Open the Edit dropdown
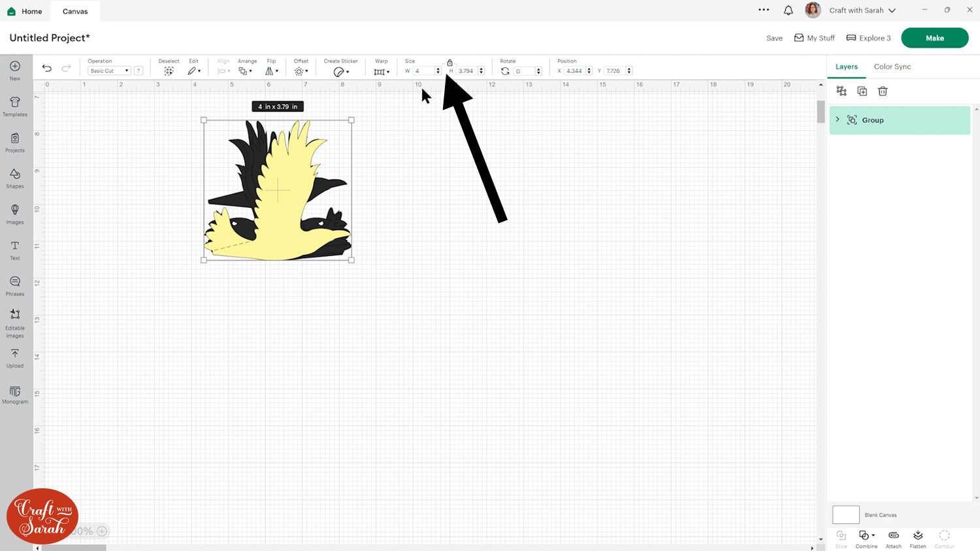Screen dimensions: 980x551 tap(194, 71)
